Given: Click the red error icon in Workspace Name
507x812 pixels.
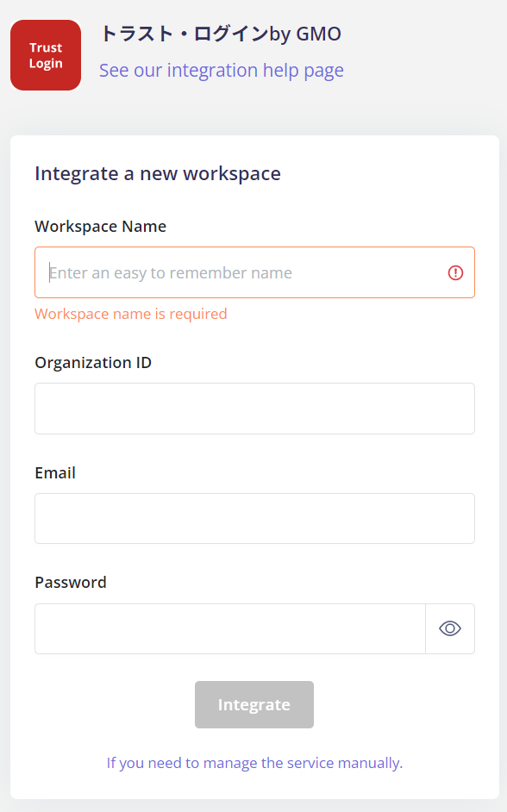Looking at the screenshot, I should pyautogui.click(x=455, y=273).
